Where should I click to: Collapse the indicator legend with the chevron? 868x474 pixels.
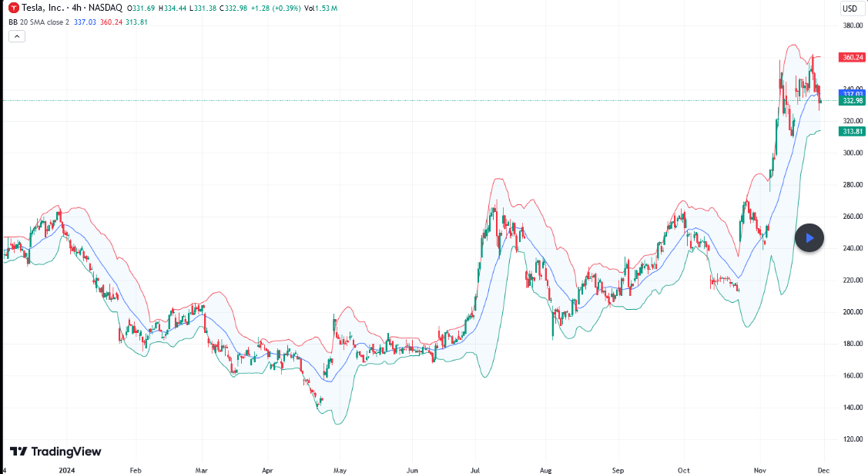point(17,36)
